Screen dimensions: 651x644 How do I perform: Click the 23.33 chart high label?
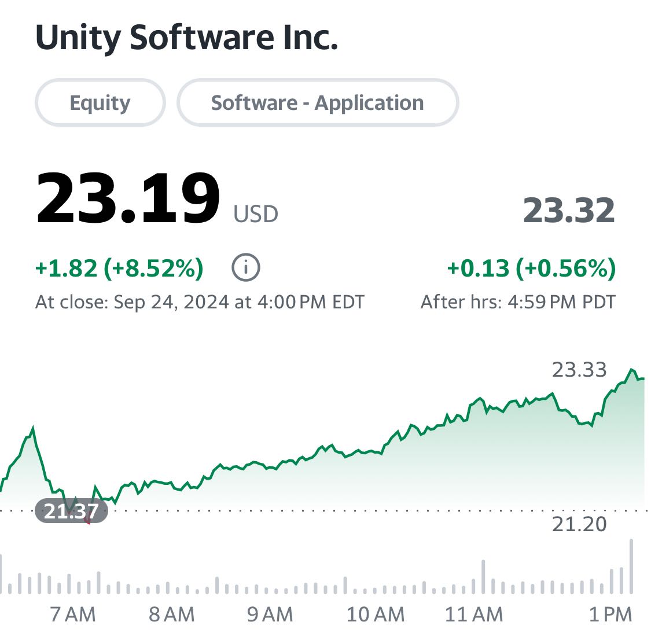579,370
